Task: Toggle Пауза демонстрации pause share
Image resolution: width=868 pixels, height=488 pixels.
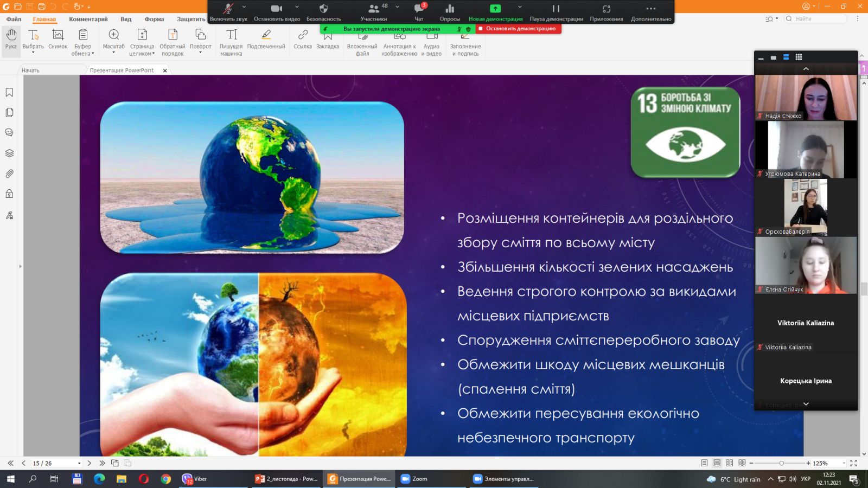Action: click(556, 12)
